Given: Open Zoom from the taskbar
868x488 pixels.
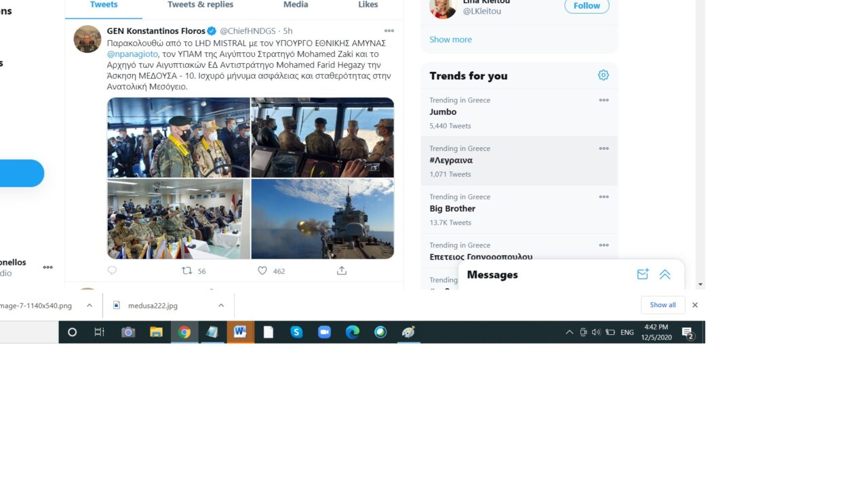Looking at the screenshot, I should (324, 332).
